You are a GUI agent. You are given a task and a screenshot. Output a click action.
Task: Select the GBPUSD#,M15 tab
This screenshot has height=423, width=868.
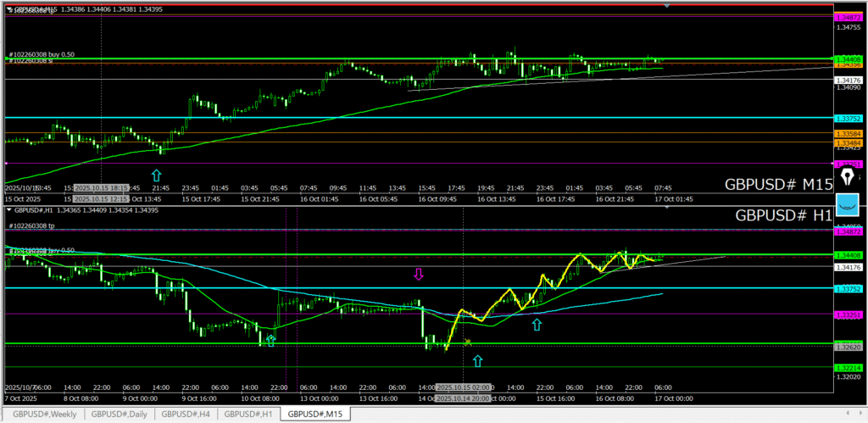pos(315,415)
